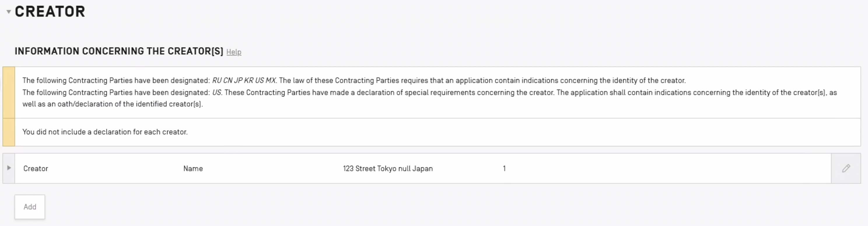Click yellow bar beside the declaration warning
The image size is (868, 226).
tap(9, 132)
